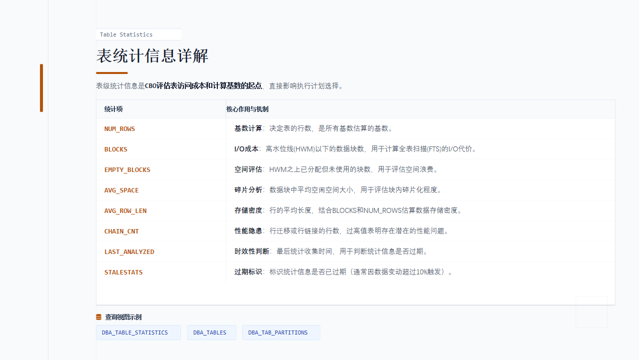
Task: Click the I/O成本 description cell
Action: [x=420, y=149]
